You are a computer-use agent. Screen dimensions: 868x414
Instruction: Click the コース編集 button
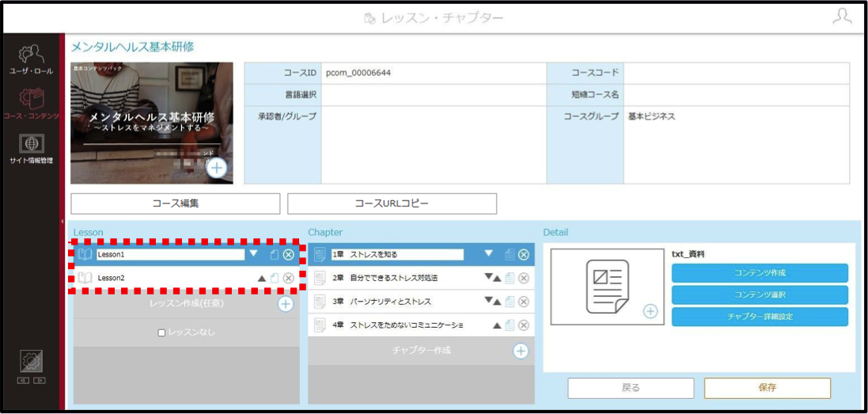[x=176, y=203]
